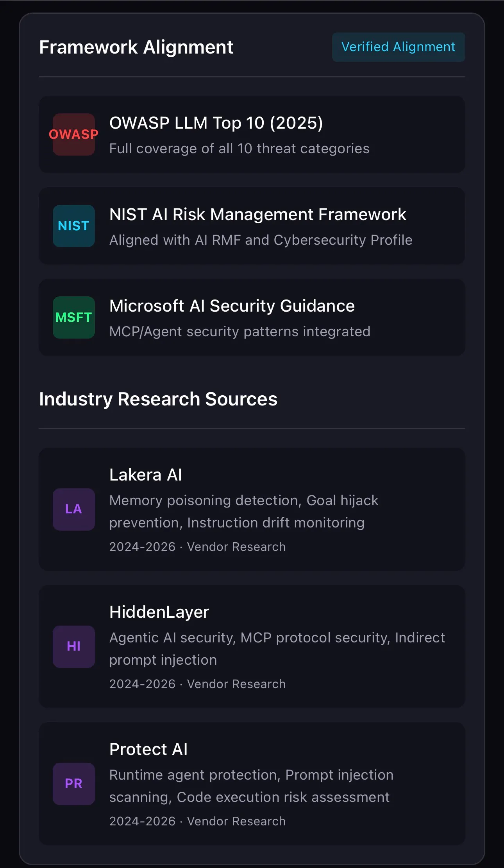Click 'Aligned with AI RMF and Cybersecurity Profile' text
The height and width of the screenshot is (868, 504).
pos(261,240)
